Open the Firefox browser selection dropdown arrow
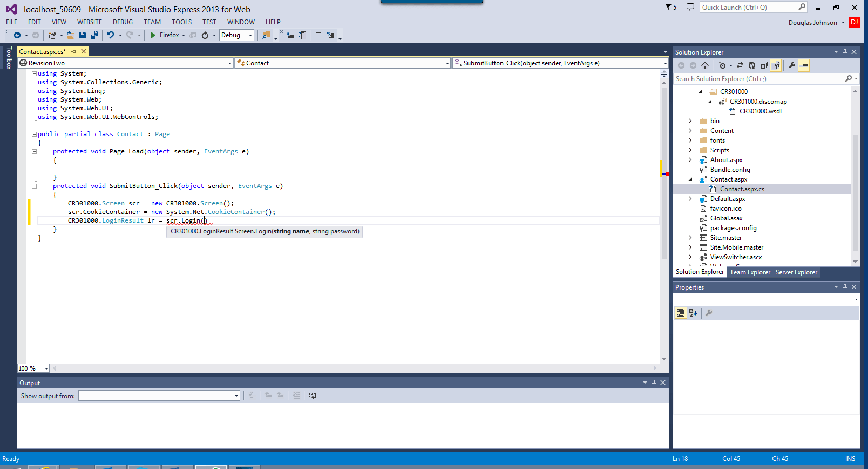 click(x=184, y=35)
